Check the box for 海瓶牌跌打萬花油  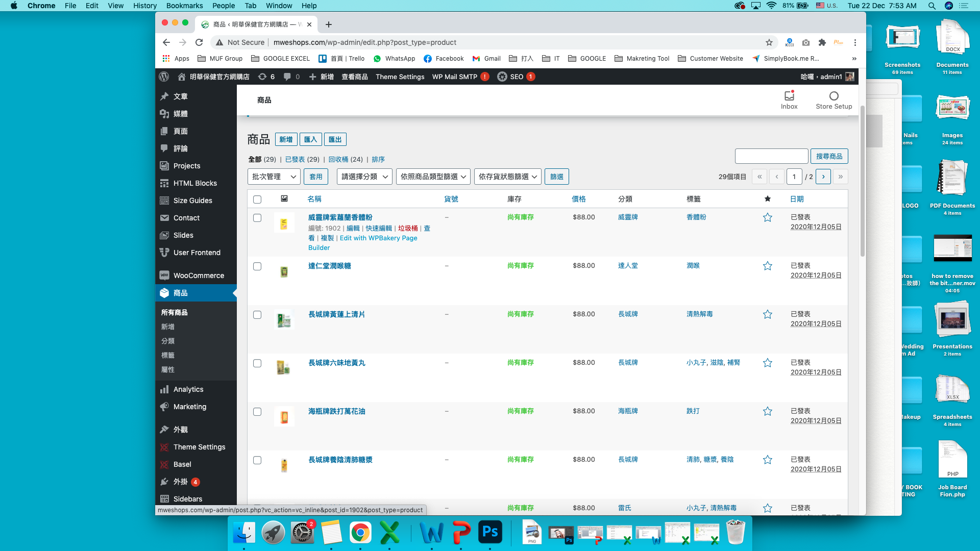click(257, 412)
